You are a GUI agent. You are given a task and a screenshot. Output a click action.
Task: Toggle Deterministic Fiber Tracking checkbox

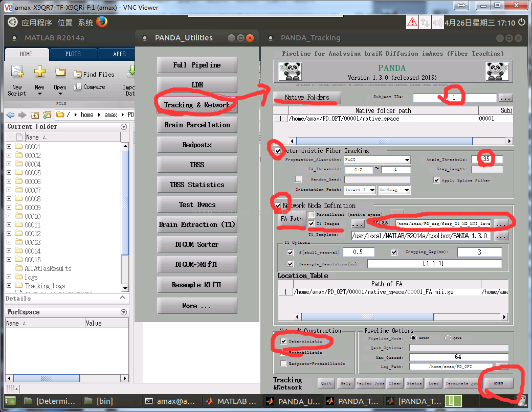[278, 151]
